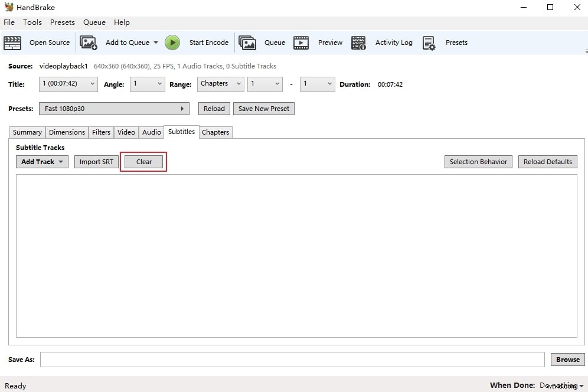Click the Presets toolbar icon

click(x=429, y=42)
